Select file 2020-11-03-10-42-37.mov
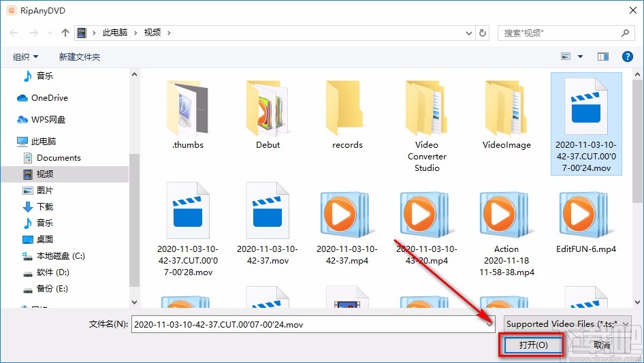Screen dimensions: 644x363 [x=268, y=223]
